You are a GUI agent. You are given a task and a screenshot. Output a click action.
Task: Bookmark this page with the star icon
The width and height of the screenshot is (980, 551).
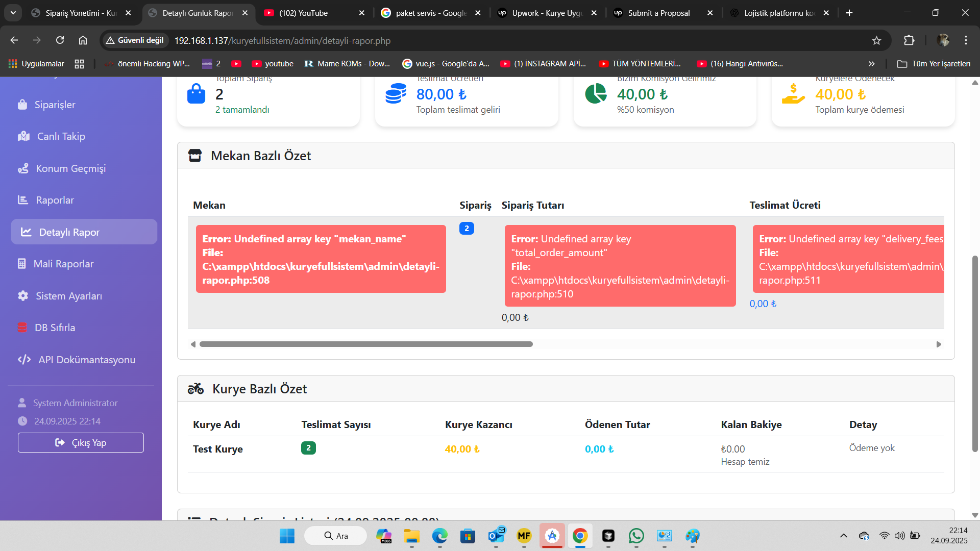[x=876, y=40]
